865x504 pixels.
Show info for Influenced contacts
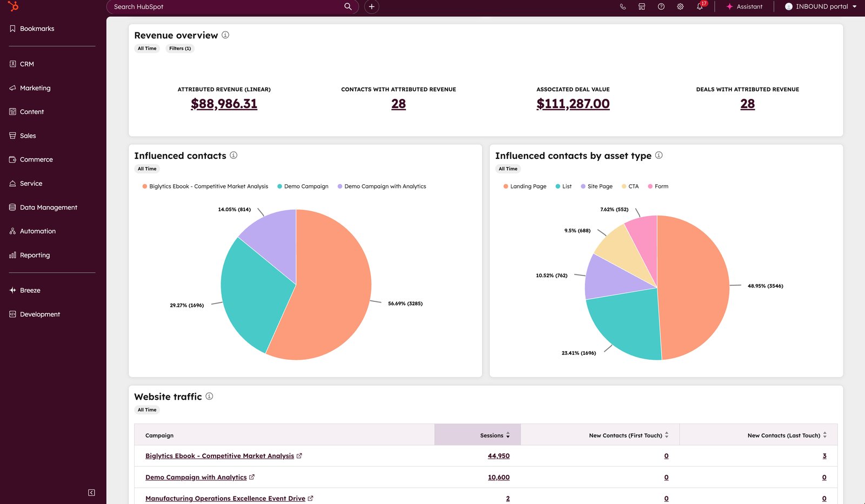[234, 155]
